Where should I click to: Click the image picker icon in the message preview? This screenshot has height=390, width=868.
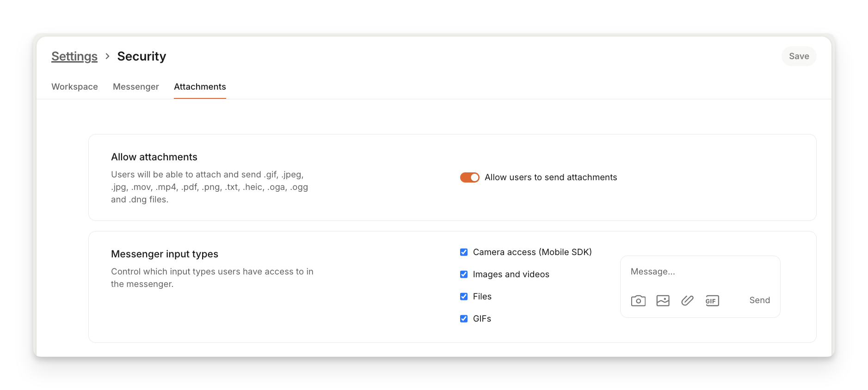pyautogui.click(x=663, y=301)
